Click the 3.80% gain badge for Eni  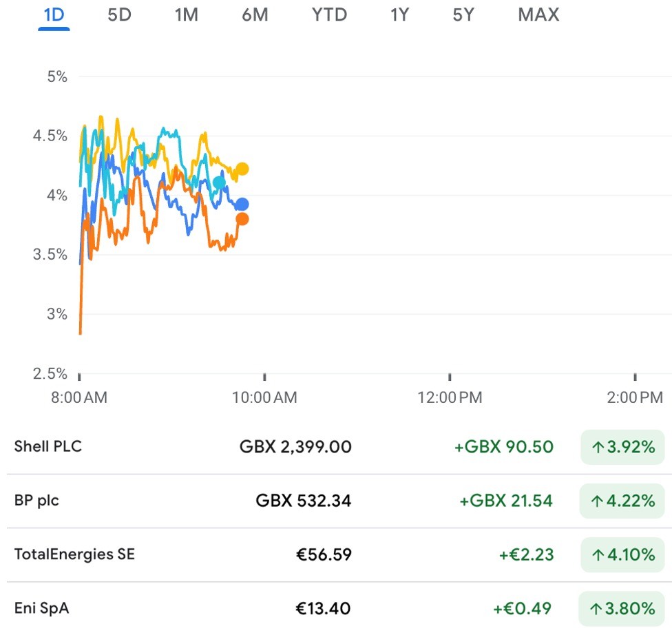click(x=622, y=608)
